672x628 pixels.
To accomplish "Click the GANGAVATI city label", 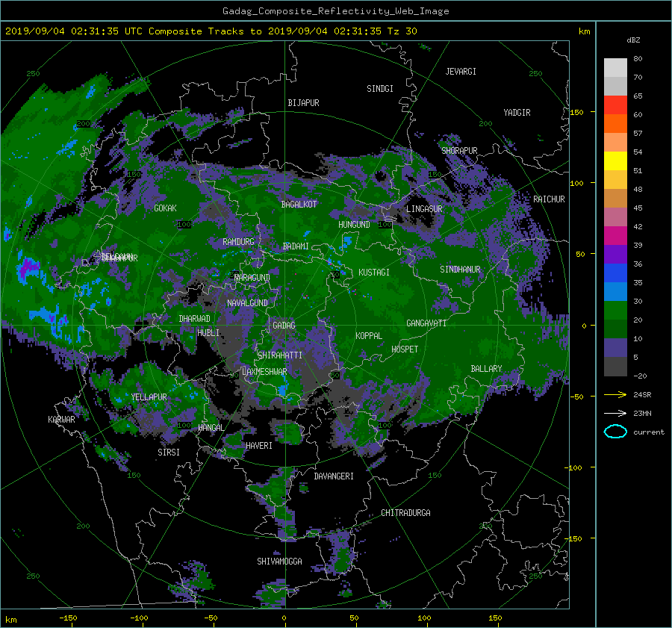I will 426,323.
